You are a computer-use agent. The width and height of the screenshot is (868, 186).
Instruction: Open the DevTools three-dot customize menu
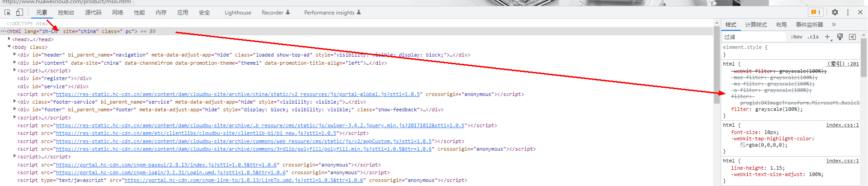[x=848, y=12]
